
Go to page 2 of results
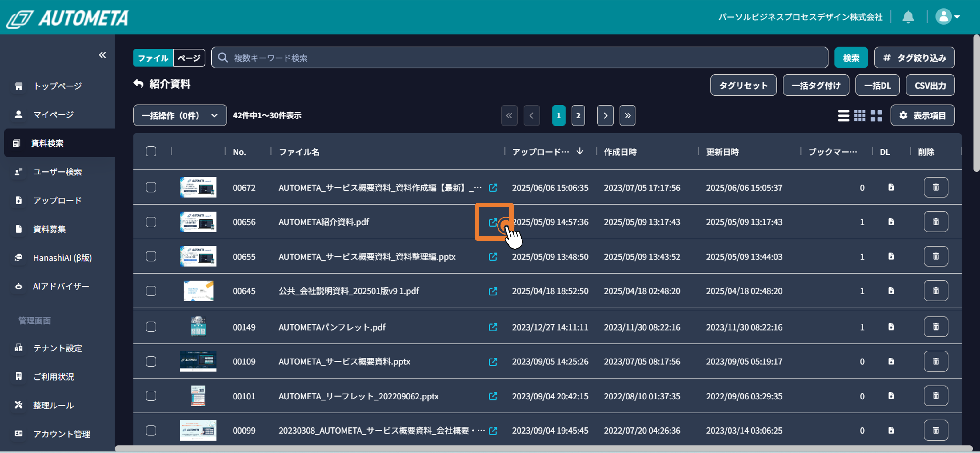click(x=578, y=116)
